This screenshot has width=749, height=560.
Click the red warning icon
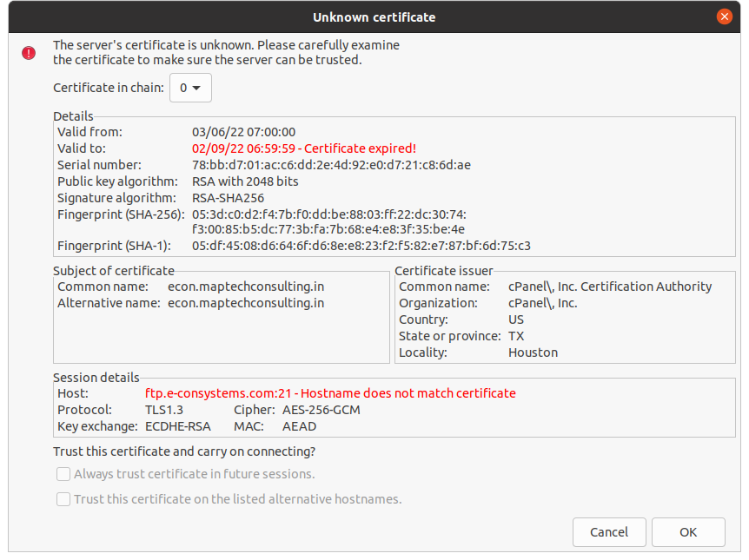29,52
